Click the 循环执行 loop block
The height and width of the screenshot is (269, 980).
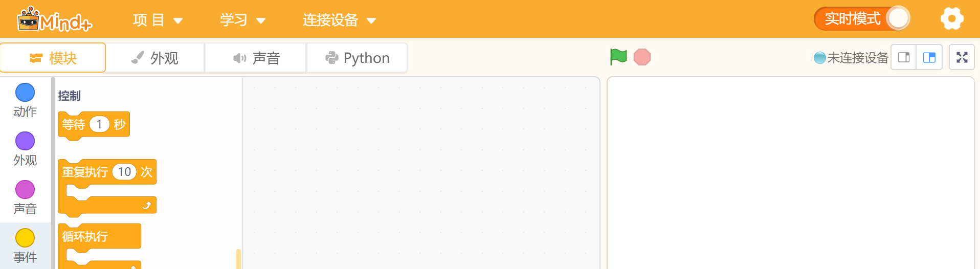coord(85,236)
